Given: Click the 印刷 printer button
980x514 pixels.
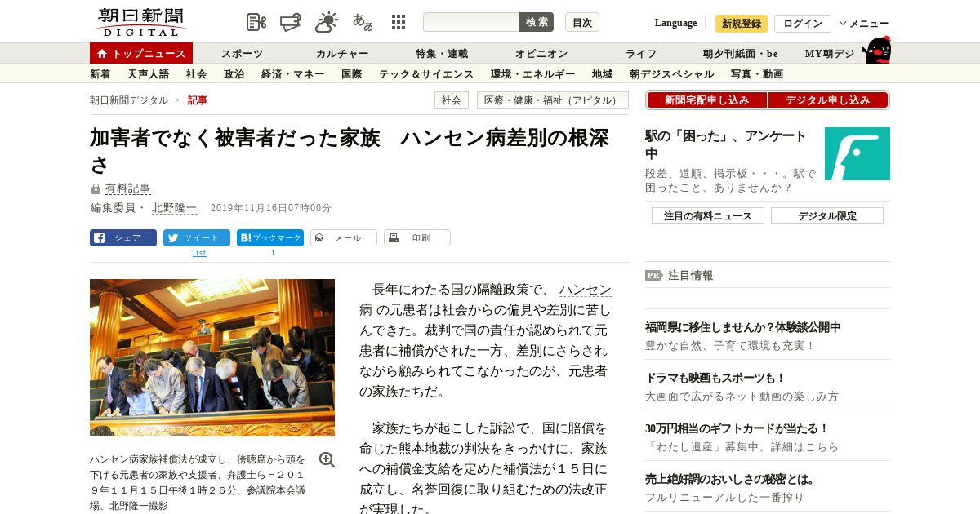Looking at the screenshot, I should click(417, 237).
